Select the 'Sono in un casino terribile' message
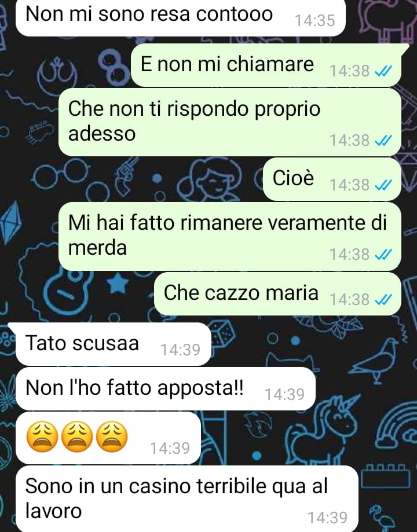 (x=187, y=499)
